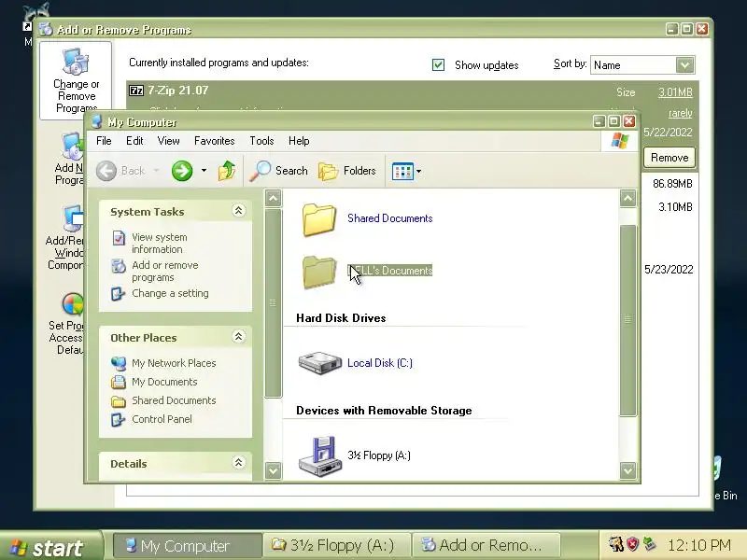Image resolution: width=747 pixels, height=560 pixels.
Task: Click the DELL's Documents label text
Action: pyautogui.click(x=389, y=271)
